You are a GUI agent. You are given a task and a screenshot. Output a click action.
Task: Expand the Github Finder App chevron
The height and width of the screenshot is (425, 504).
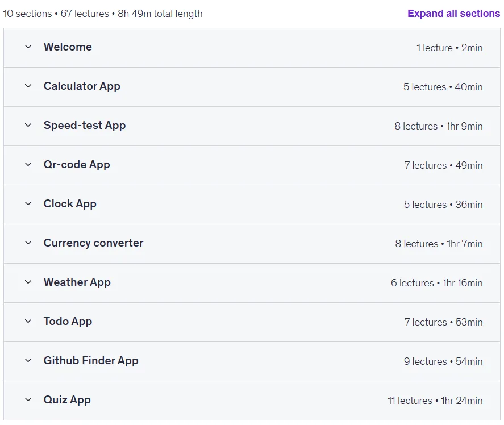[x=28, y=361]
